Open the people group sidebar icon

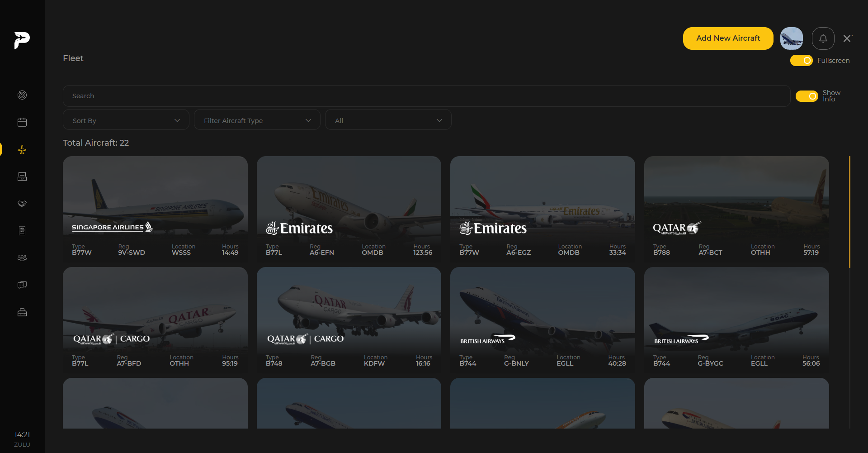22,258
